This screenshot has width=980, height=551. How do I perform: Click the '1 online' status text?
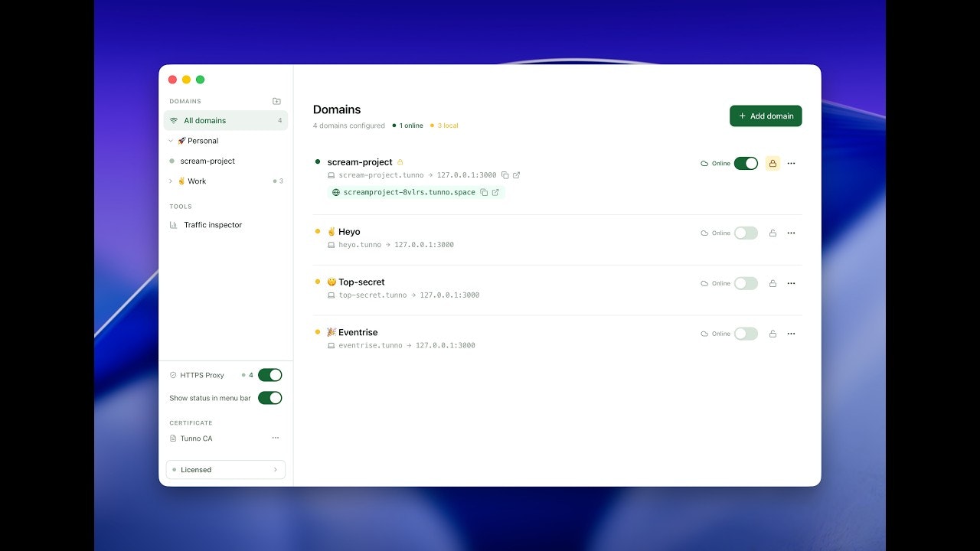pos(411,126)
